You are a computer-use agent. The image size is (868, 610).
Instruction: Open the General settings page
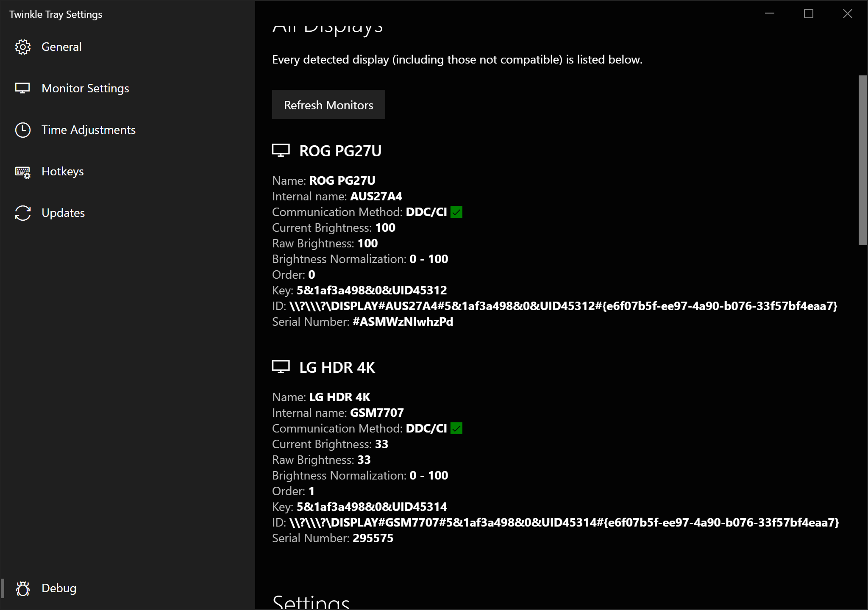(x=61, y=47)
